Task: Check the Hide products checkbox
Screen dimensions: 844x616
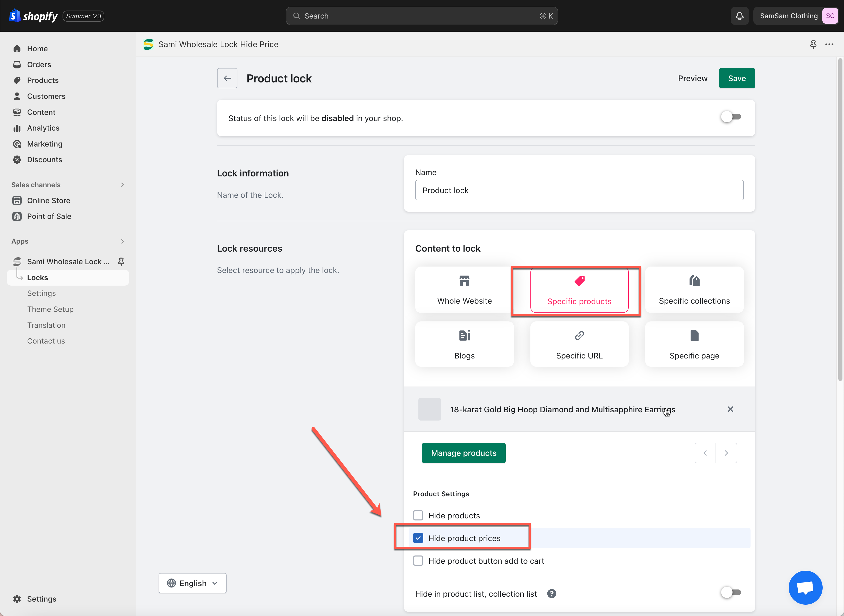Action: [418, 516]
